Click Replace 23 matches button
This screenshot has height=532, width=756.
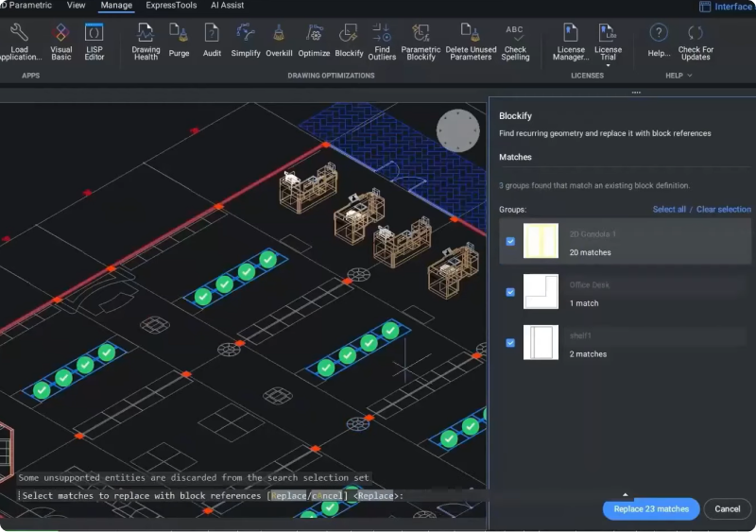click(650, 508)
